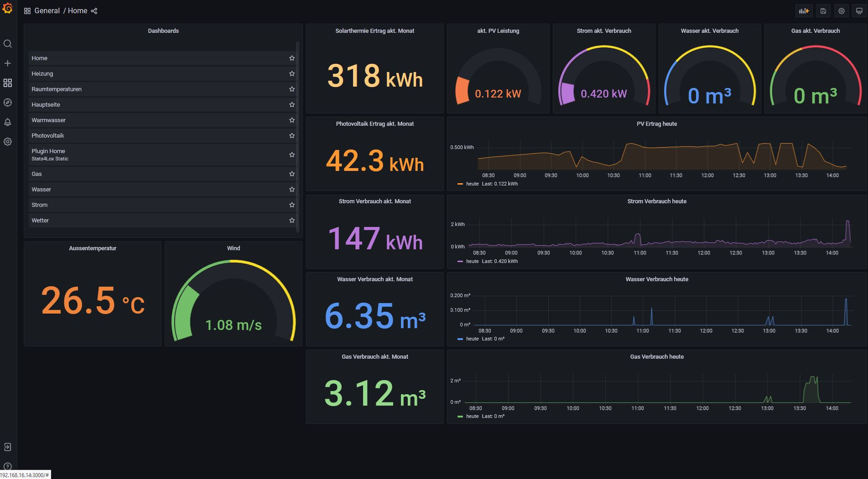Click the 26.5 °C temperature value
This screenshot has width=868, height=479.
[x=93, y=301]
